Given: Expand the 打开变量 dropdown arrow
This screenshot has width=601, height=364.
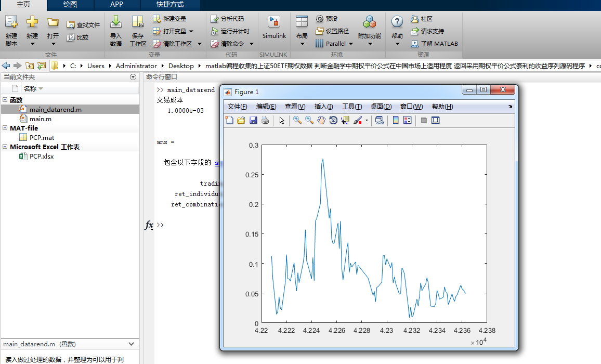Looking at the screenshot, I should pos(191,31).
